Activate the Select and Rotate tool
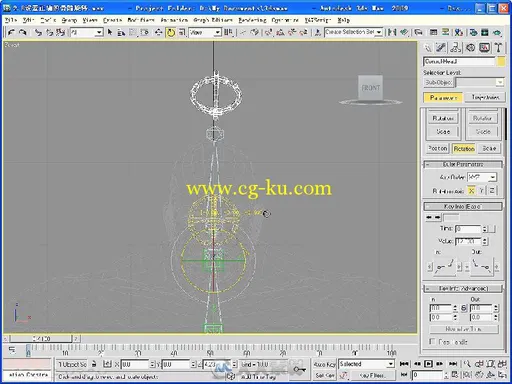The width and height of the screenshot is (512, 384). (x=171, y=32)
